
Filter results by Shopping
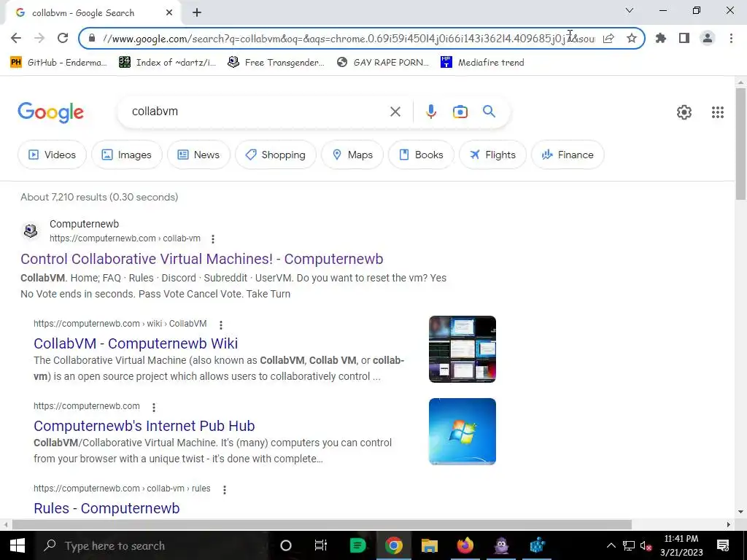pos(275,155)
